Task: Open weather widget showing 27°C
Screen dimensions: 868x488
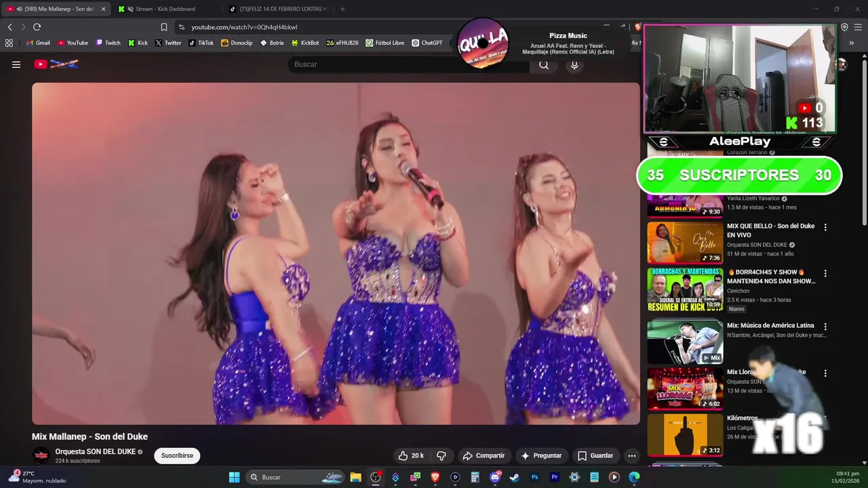Action: tap(37, 477)
